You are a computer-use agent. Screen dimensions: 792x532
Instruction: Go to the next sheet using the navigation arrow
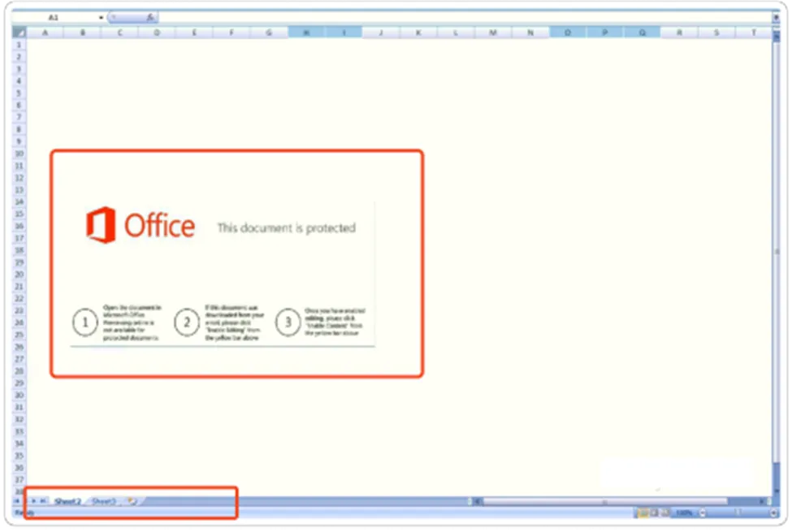[x=34, y=500]
